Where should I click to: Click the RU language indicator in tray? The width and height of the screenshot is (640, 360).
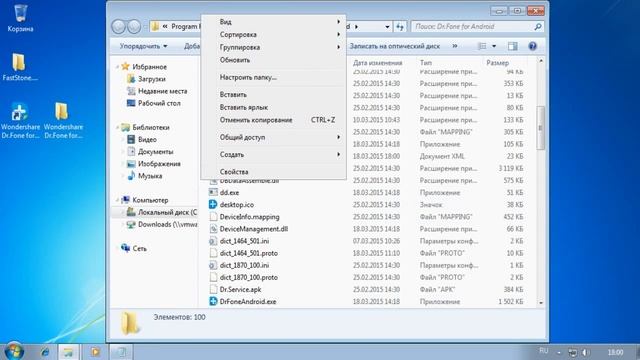tap(543, 351)
